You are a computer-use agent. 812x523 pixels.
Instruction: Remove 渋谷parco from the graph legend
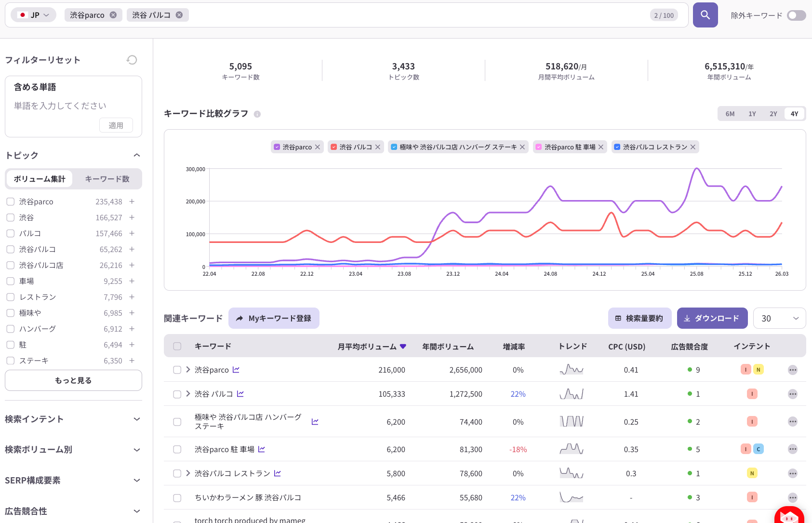point(318,147)
